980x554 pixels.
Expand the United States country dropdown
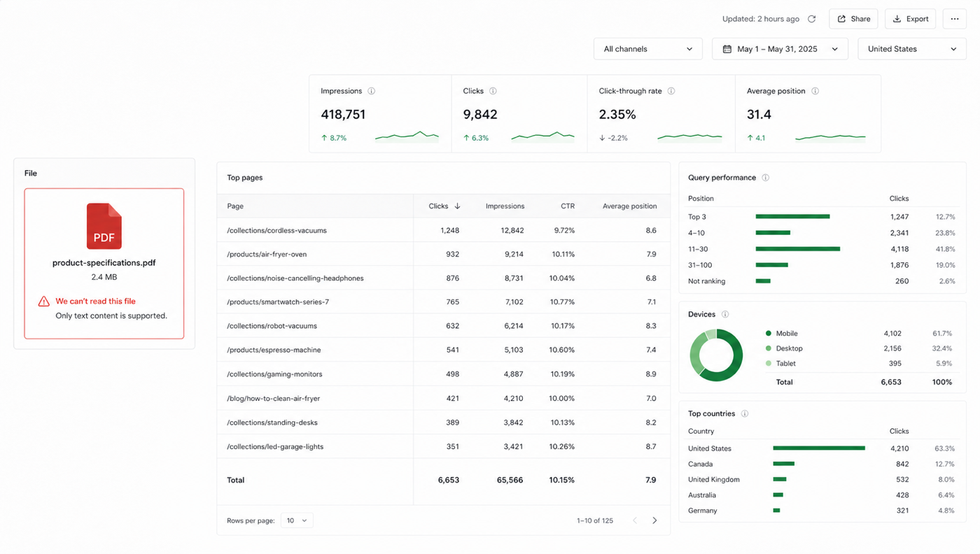pos(912,49)
